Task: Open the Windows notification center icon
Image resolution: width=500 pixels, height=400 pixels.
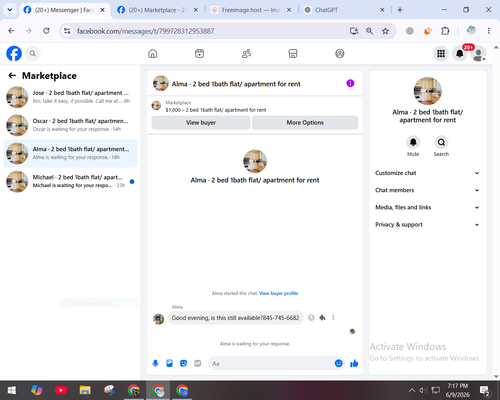Action: (x=484, y=390)
